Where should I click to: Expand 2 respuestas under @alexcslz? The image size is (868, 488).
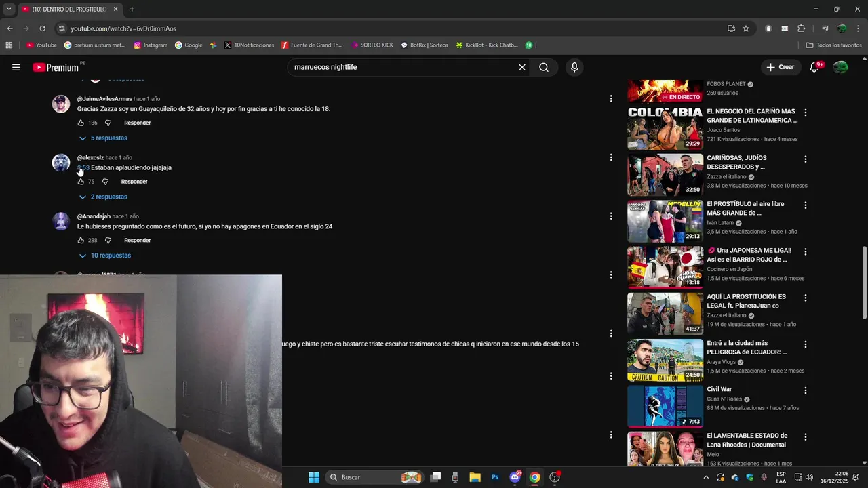103,197
